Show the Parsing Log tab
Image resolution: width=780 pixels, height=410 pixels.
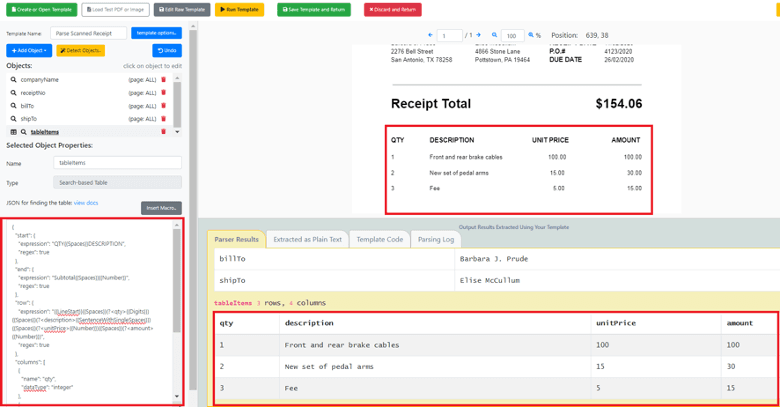tap(435, 239)
